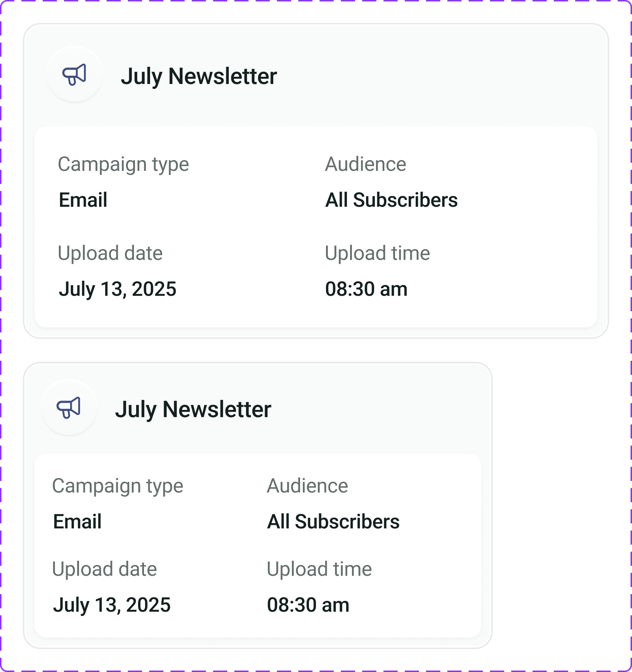632x672 pixels.
Task: Click the 08:30 am time in the top card
Action: pos(366,289)
